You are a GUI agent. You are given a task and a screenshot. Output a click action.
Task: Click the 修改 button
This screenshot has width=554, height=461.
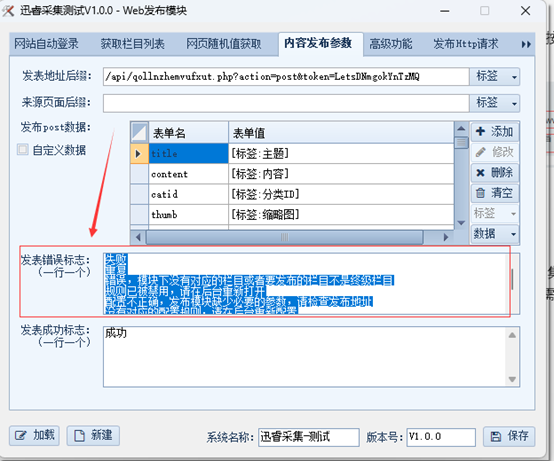point(495,152)
